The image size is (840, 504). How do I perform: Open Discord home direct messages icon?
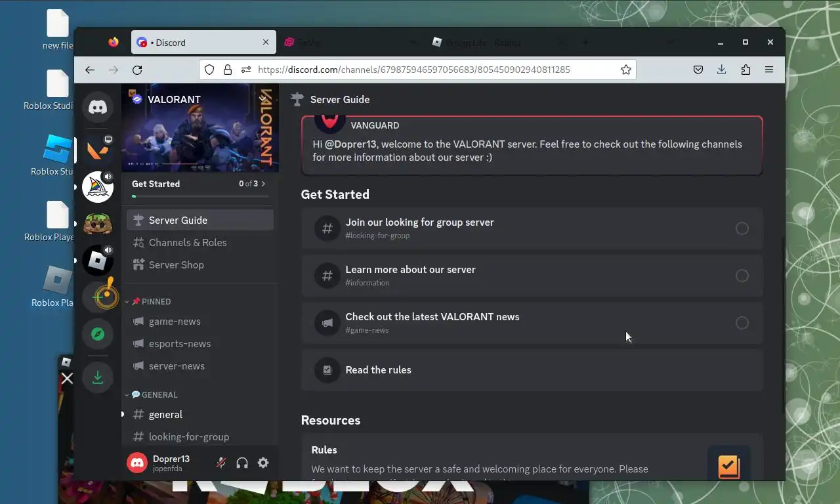[98, 107]
